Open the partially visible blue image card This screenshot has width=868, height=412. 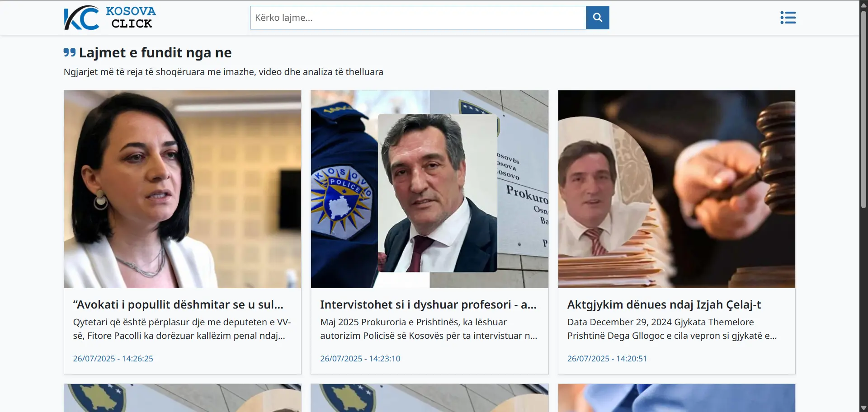(x=676, y=398)
